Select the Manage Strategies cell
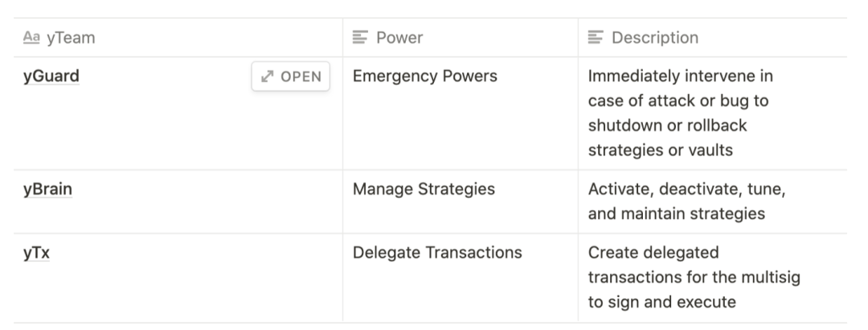The width and height of the screenshot is (868, 330). [x=461, y=202]
